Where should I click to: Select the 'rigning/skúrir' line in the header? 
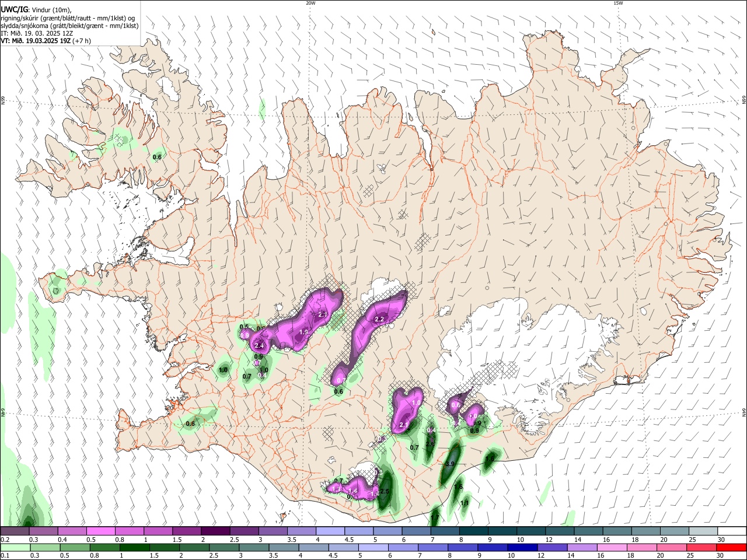click(x=68, y=18)
